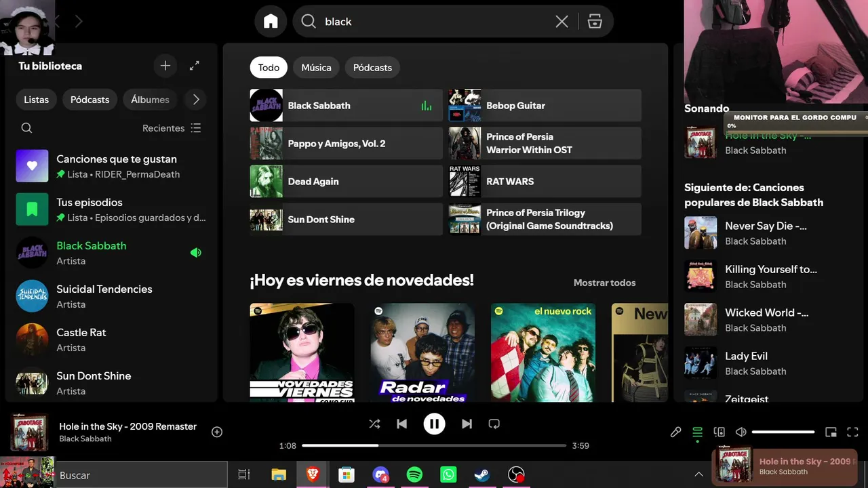868x488 pixels.
Task: Open the Radar de novedades playlist cover
Action: (422, 352)
